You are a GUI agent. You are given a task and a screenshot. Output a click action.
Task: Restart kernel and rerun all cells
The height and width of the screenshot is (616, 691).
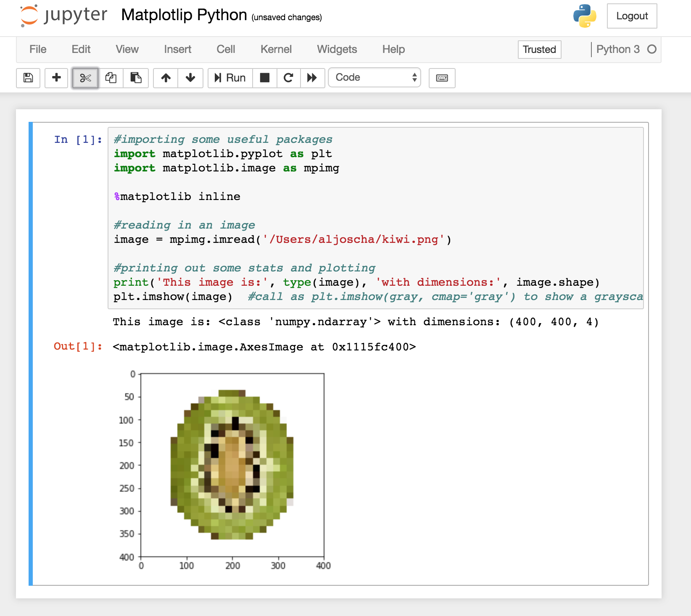coord(312,78)
